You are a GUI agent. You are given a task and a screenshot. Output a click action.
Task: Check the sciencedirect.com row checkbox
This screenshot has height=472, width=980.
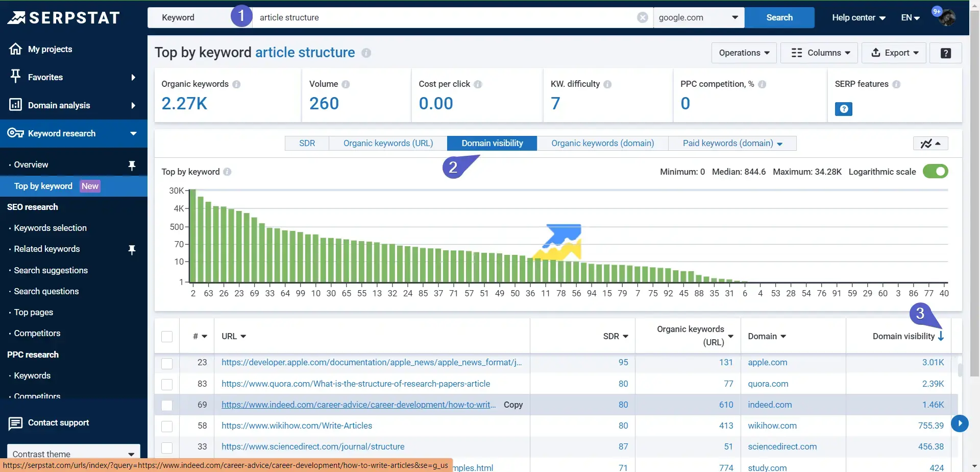pyautogui.click(x=167, y=447)
